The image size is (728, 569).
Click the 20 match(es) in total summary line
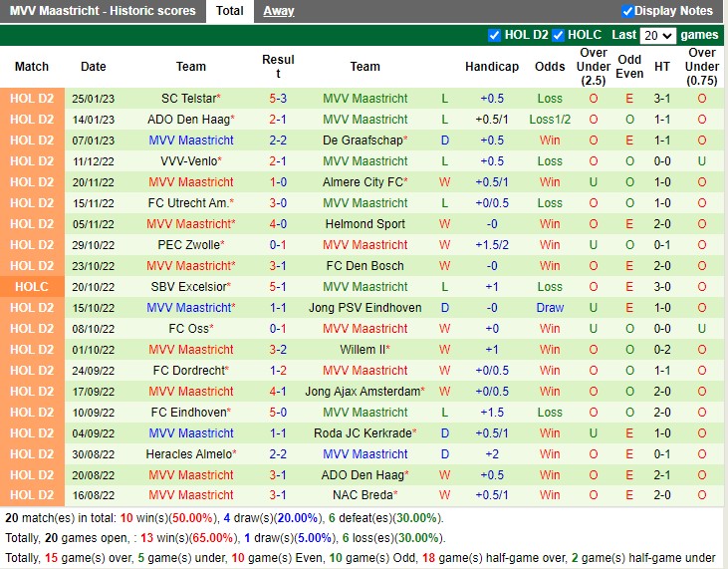[x=224, y=518]
